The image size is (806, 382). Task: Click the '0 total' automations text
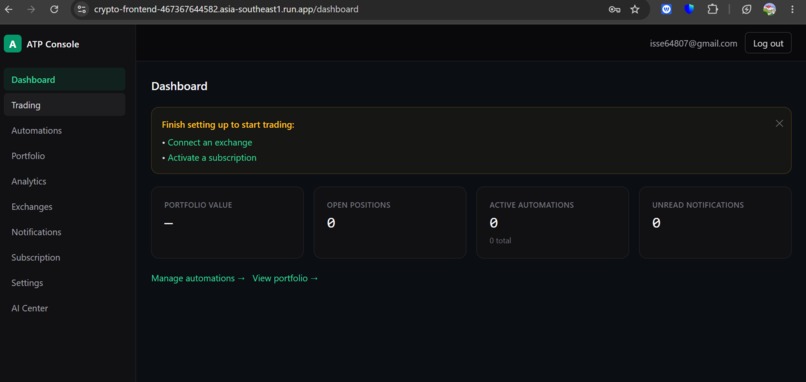coord(500,241)
